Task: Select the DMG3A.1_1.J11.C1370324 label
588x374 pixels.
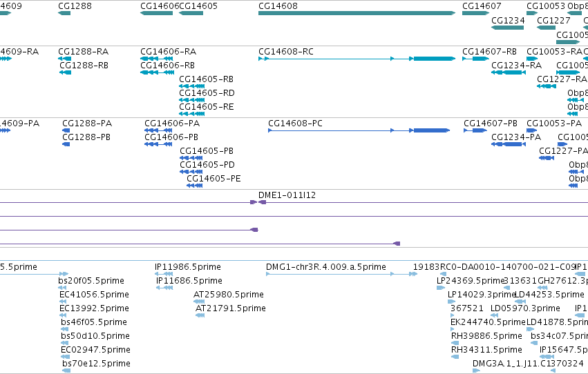Action: pos(528,364)
